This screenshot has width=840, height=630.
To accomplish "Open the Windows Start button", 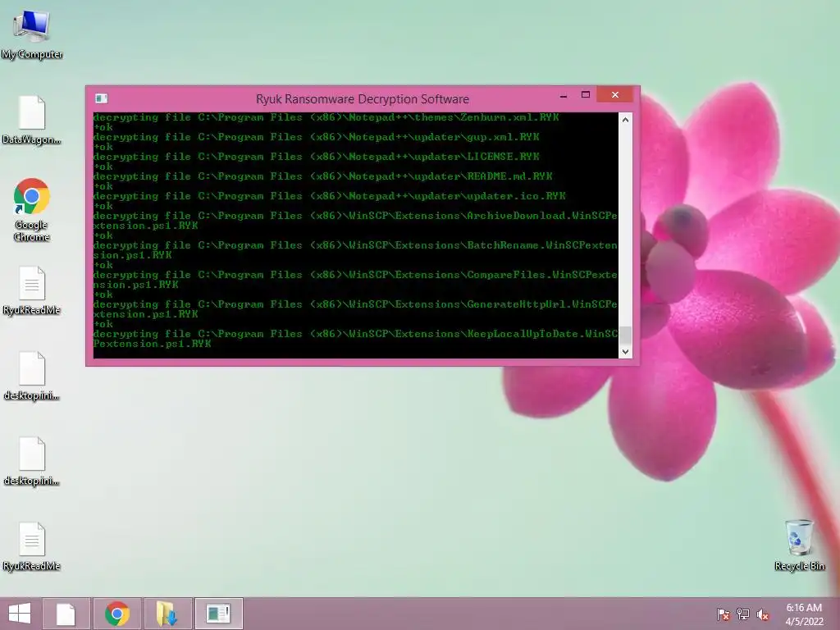I will tap(20, 614).
